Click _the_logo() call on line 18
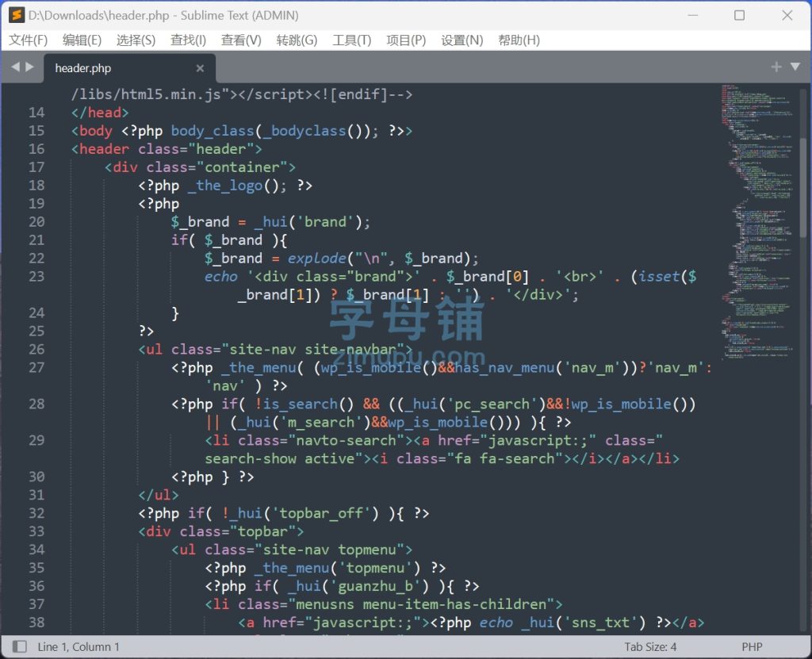The height and width of the screenshot is (659, 812). click(236, 186)
